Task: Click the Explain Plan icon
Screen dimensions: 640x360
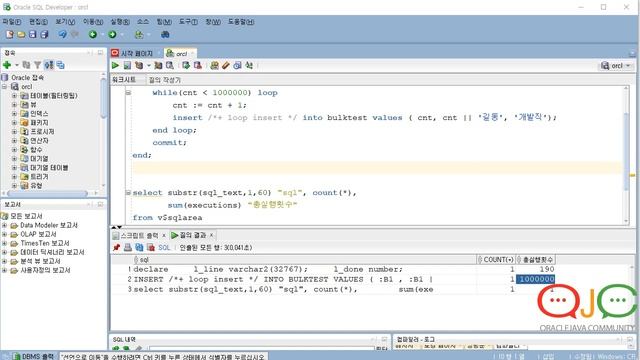Action: (x=139, y=65)
